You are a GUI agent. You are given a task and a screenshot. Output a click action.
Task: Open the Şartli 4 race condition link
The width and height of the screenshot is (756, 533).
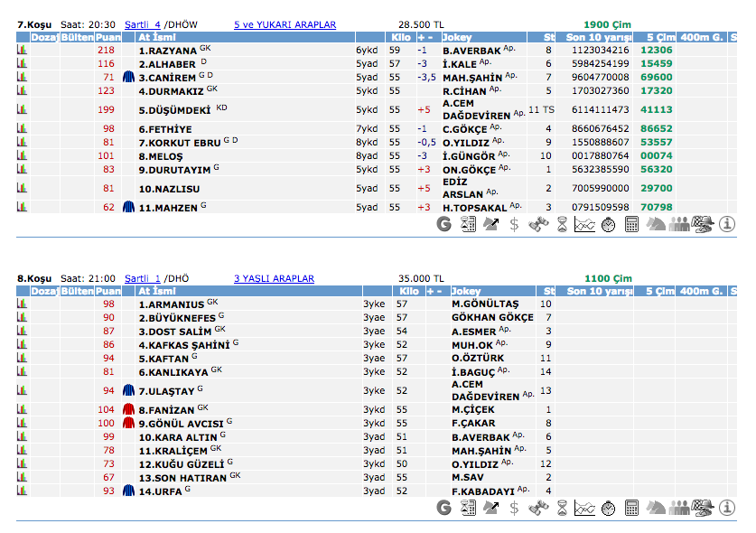[x=143, y=25]
